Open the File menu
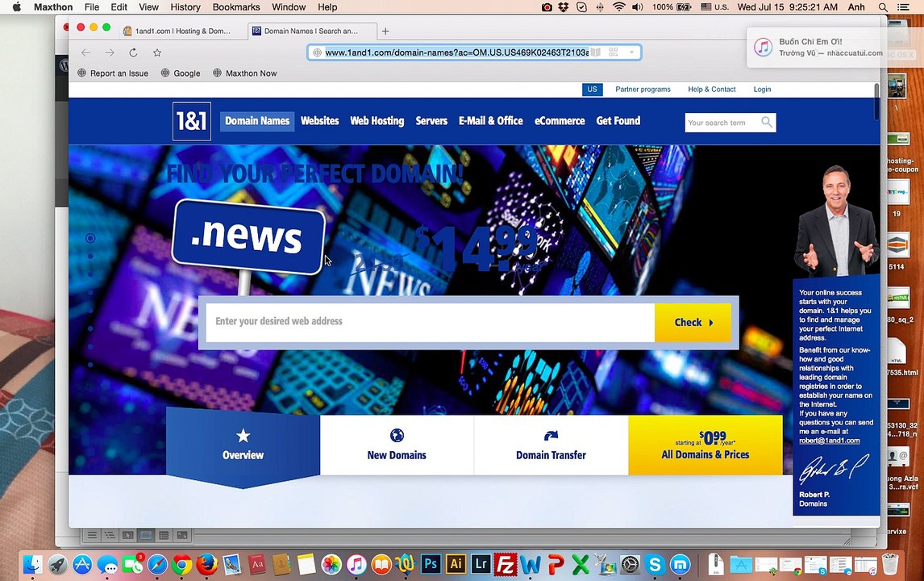Viewport: 924px width, 581px height. click(92, 7)
